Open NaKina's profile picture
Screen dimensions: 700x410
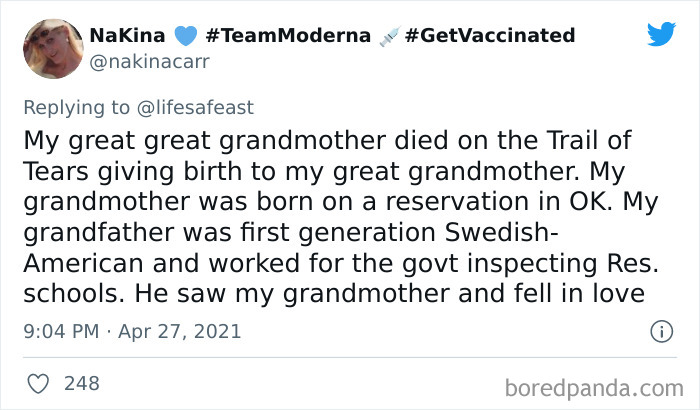click(53, 49)
